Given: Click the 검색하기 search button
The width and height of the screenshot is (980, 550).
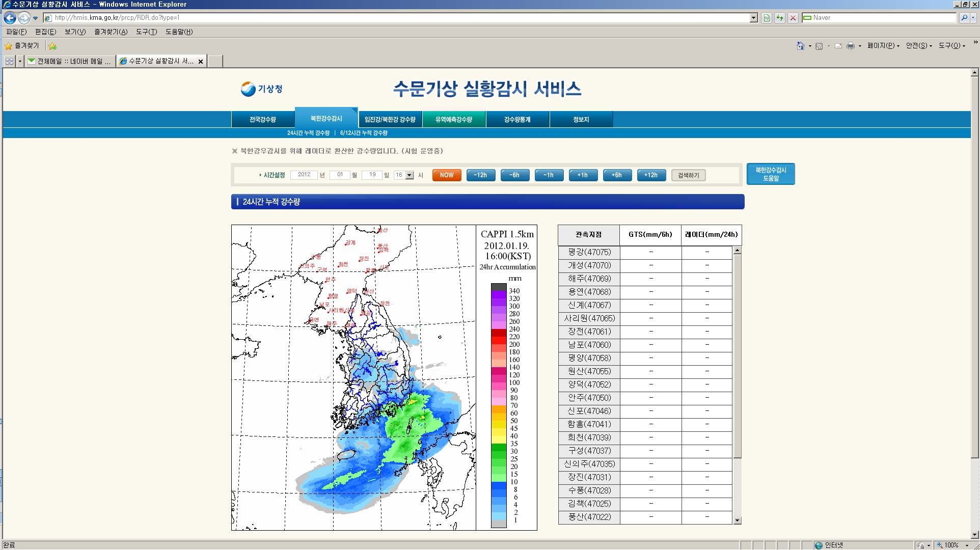Looking at the screenshot, I should pos(688,175).
